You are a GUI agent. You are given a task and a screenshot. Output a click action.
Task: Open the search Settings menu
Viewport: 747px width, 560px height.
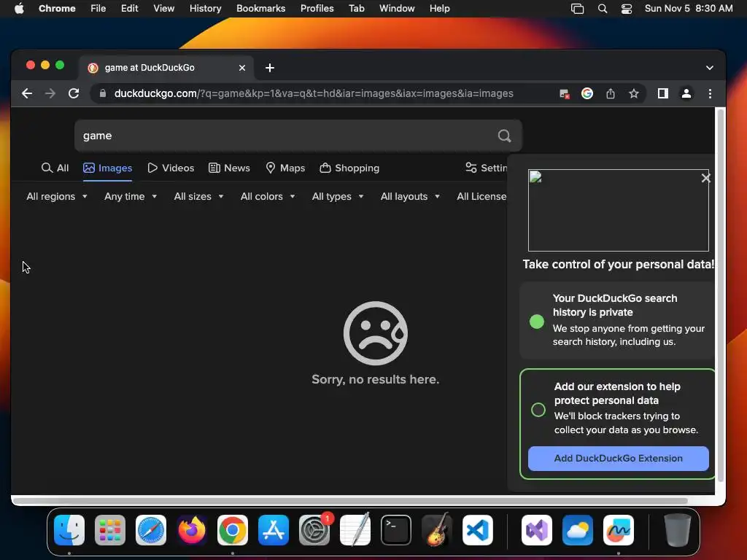tap(486, 168)
